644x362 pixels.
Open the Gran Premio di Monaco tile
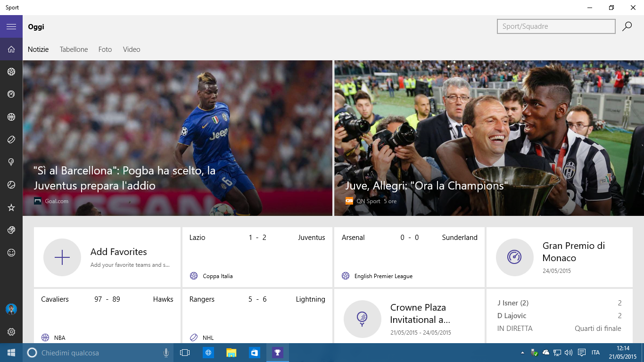click(x=560, y=257)
